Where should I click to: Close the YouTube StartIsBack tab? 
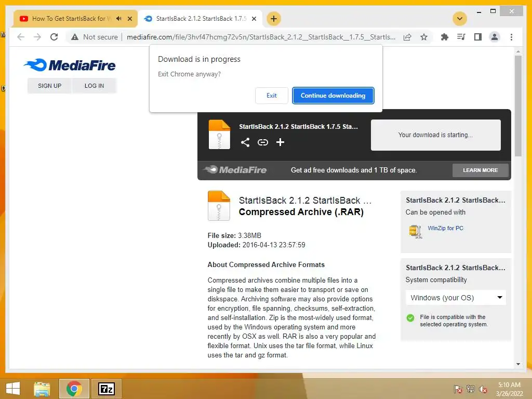(x=129, y=19)
